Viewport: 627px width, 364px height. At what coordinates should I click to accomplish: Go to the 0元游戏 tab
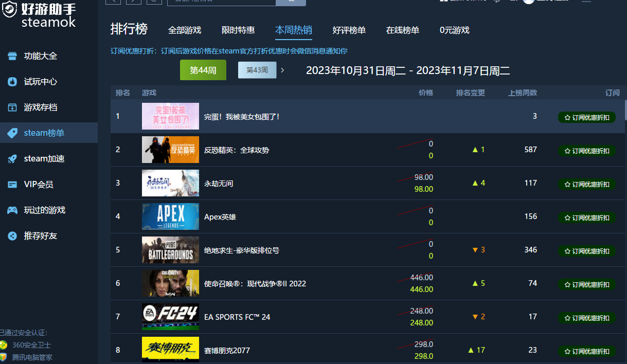[x=455, y=30]
